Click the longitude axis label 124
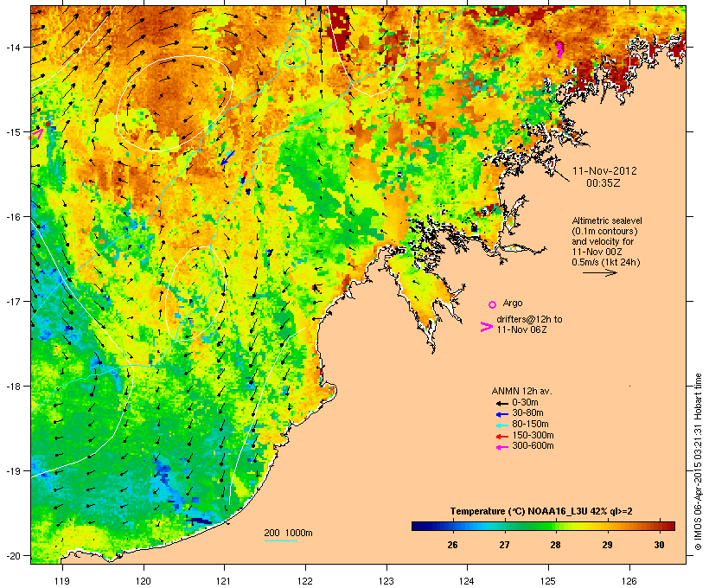709x588 pixels. pos(467,581)
